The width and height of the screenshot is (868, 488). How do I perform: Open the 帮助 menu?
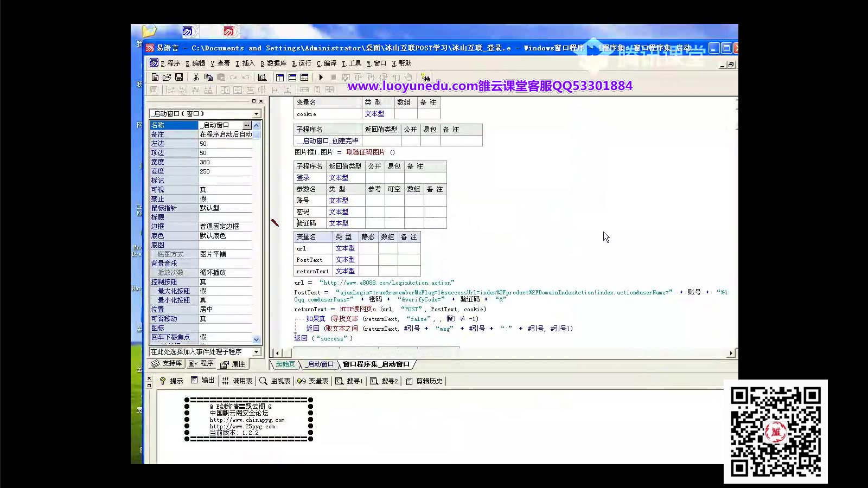point(401,63)
